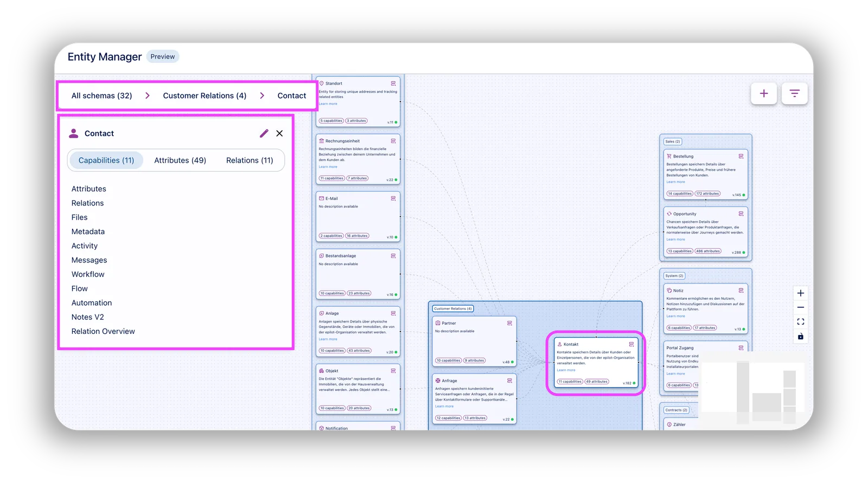Select the Automation capability
The image size is (868, 483).
(x=92, y=303)
